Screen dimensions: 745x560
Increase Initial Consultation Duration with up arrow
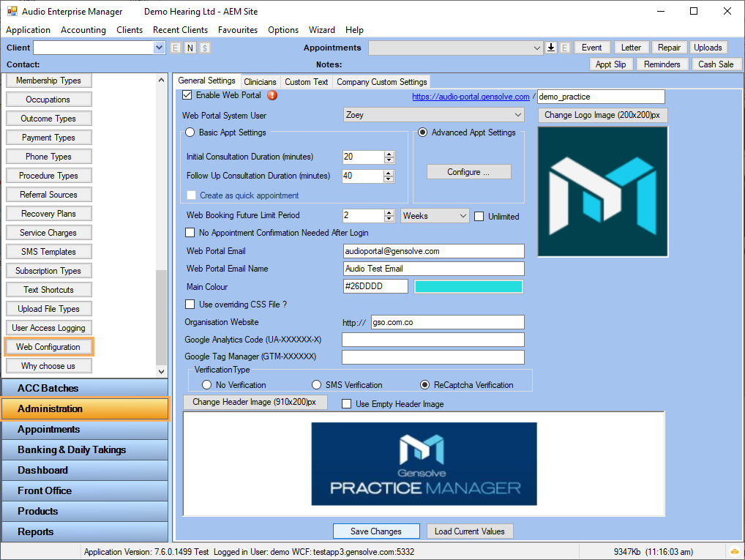coord(389,154)
